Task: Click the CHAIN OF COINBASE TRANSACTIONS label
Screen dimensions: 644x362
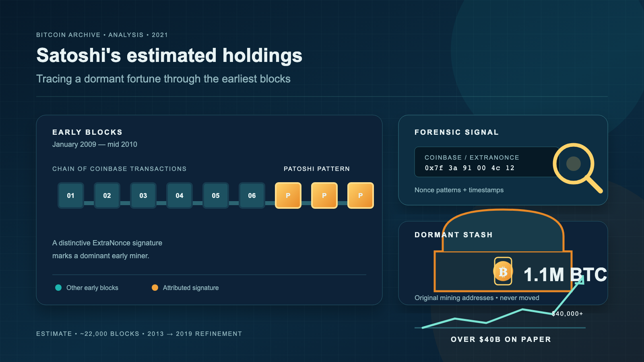Action: (x=120, y=169)
